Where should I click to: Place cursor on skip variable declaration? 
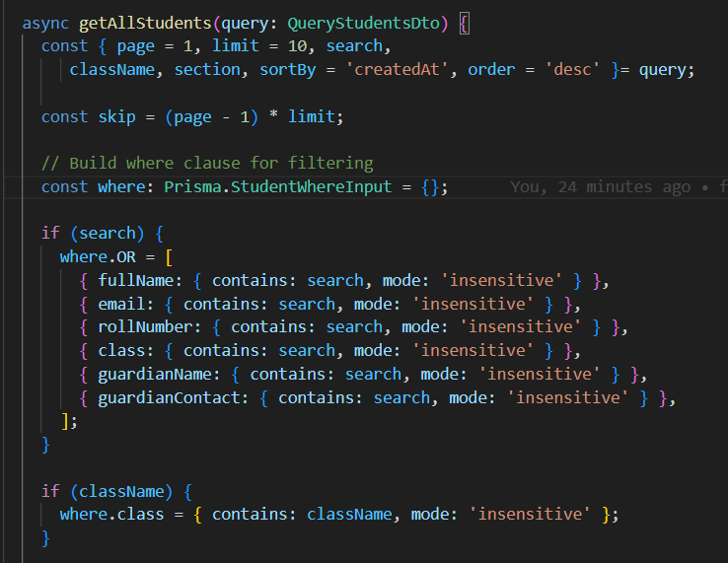pyautogui.click(x=116, y=116)
